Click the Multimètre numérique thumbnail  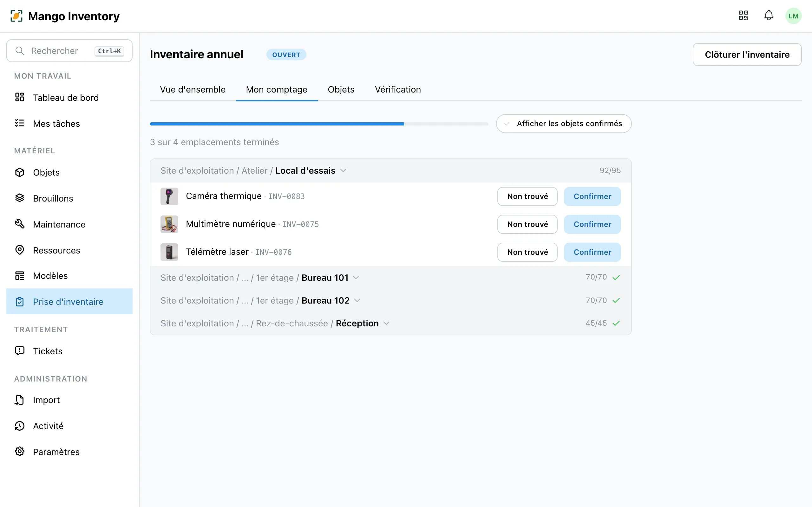pos(169,224)
